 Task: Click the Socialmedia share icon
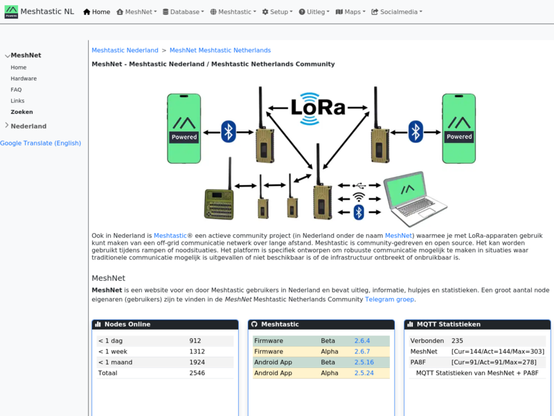(x=375, y=12)
